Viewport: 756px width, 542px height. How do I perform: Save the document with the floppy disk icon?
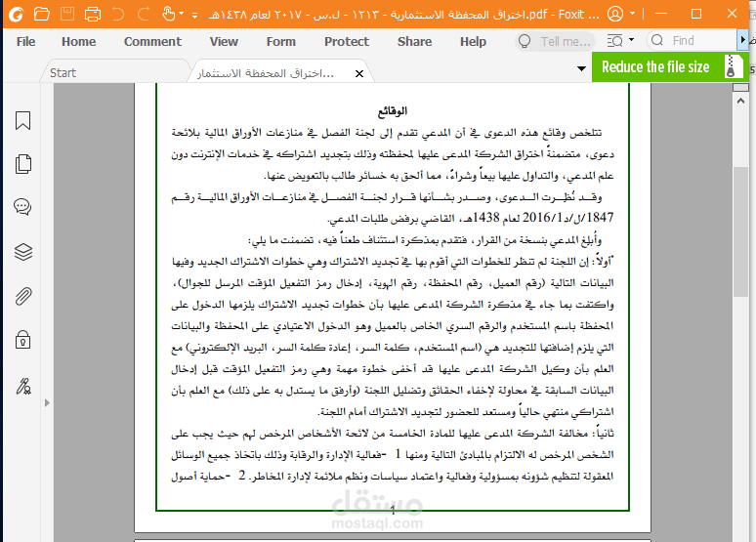67,14
